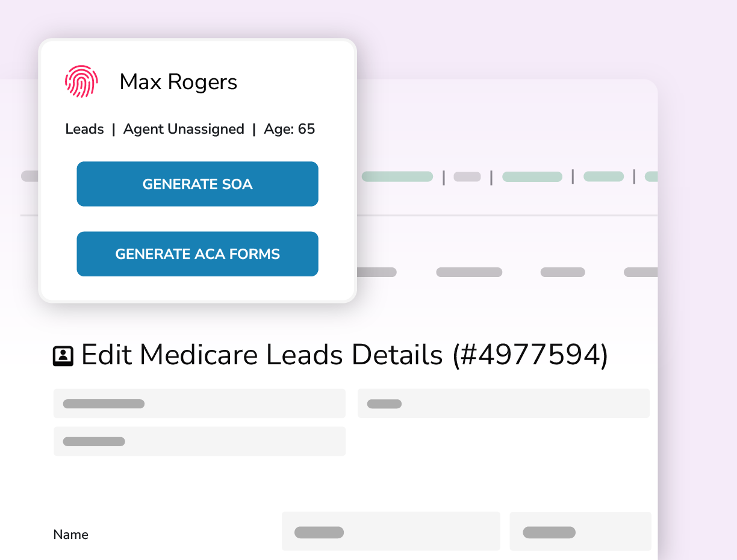Click the top-left input field under the heading

click(x=199, y=403)
